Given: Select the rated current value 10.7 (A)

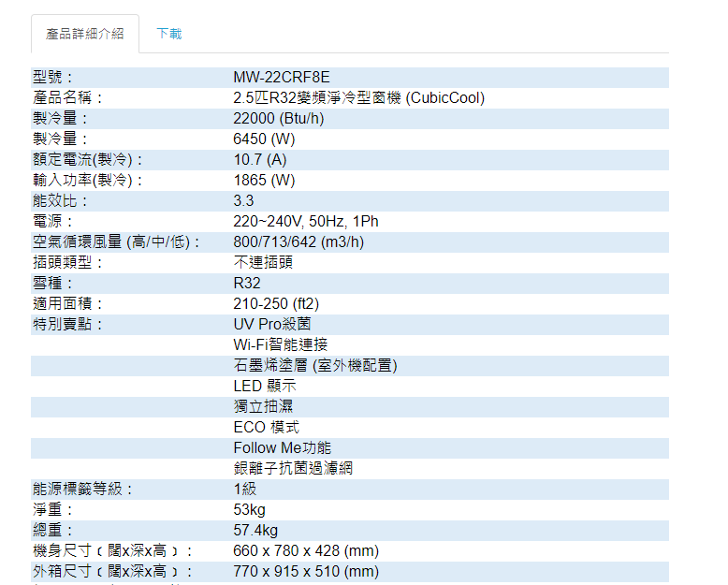Looking at the screenshot, I should tap(259, 159).
